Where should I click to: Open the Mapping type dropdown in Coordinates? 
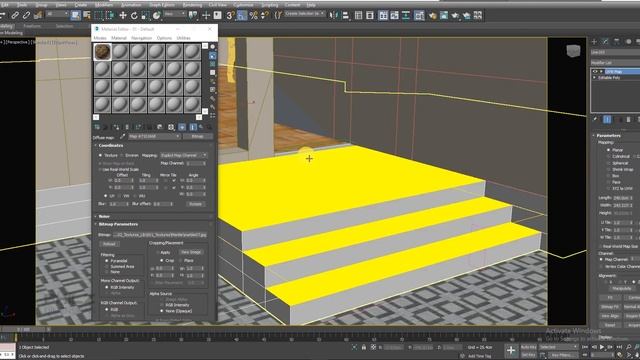(x=184, y=156)
